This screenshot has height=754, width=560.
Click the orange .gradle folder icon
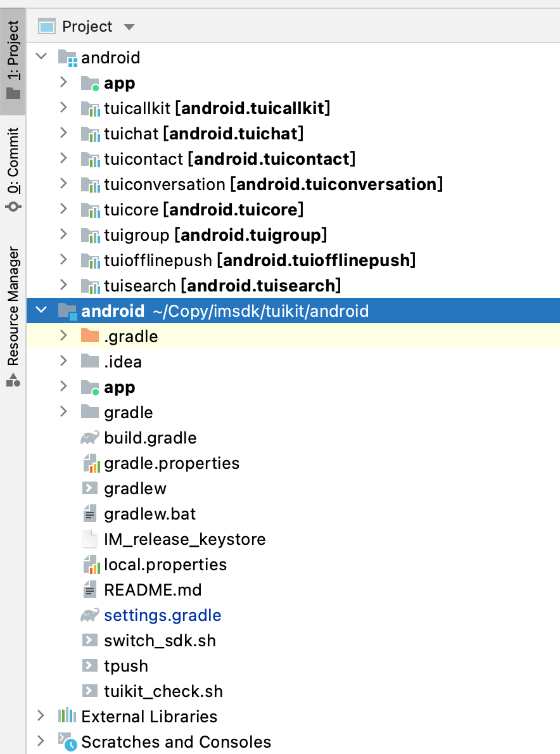point(90,336)
